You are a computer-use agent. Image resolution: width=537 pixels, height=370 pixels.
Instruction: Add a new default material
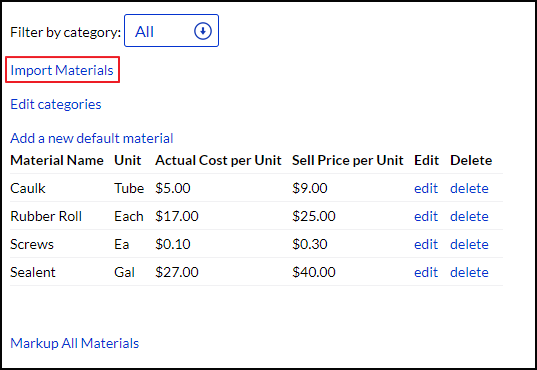click(92, 138)
